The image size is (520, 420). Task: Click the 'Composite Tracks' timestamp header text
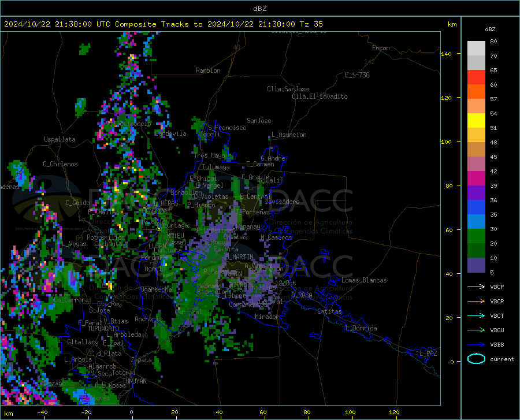[x=163, y=24]
